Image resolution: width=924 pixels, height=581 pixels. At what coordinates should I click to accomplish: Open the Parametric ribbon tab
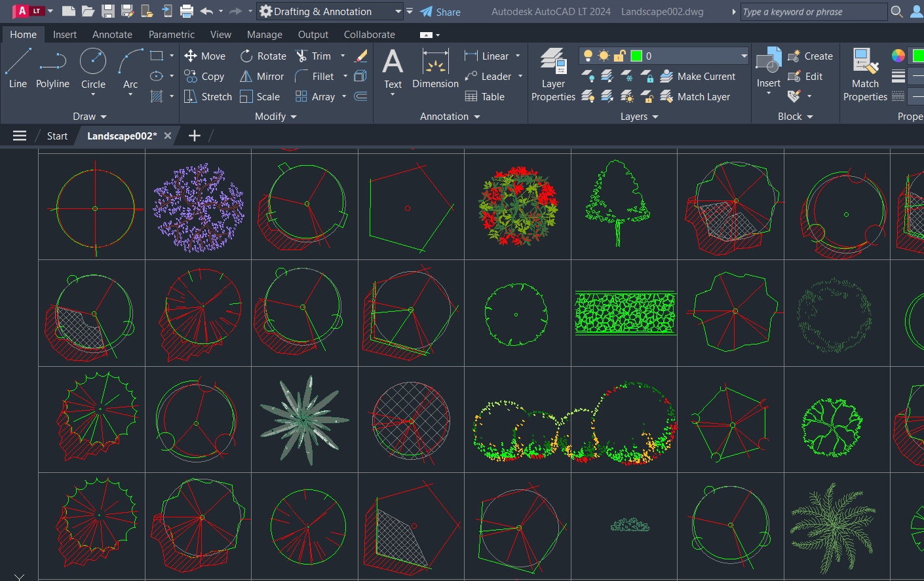[171, 34]
